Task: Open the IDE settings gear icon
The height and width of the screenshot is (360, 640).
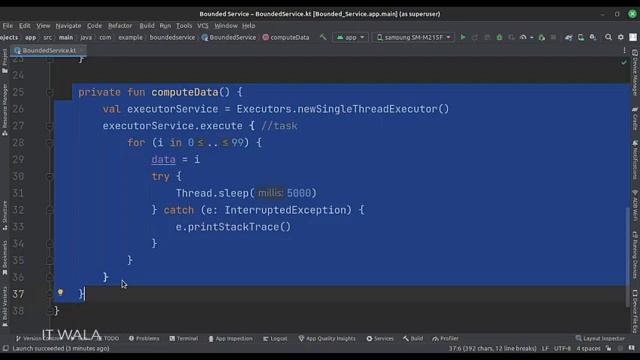Action: (621, 37)
